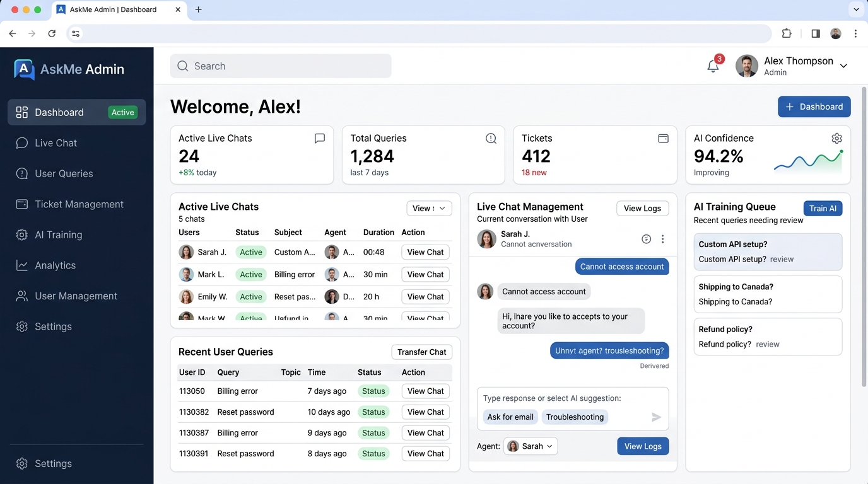Click Alex Thompson's profile avatar

[747, 66]
